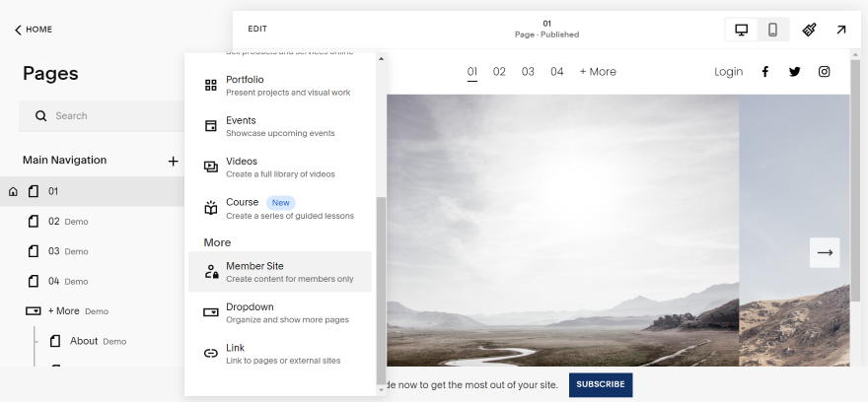Click the search magnifier icon

(x=40, y=115)
